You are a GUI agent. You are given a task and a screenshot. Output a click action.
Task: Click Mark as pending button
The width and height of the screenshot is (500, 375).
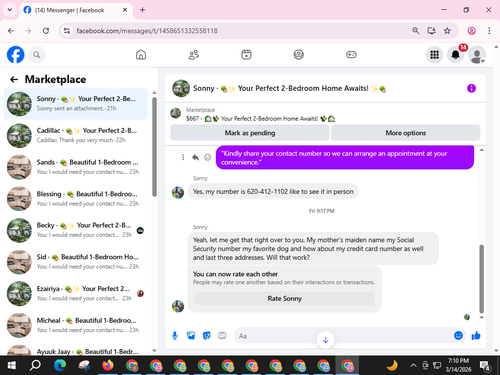(250, 133)
